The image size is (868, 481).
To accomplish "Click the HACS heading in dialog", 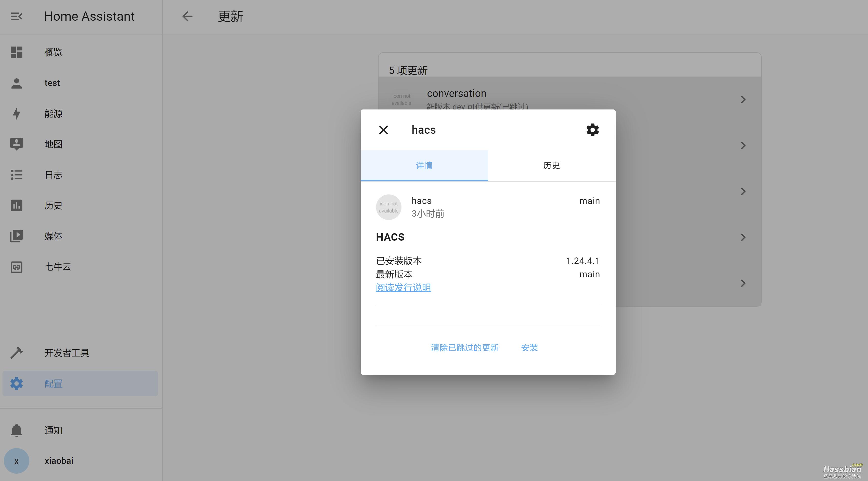I will click(x=390, y=237).
